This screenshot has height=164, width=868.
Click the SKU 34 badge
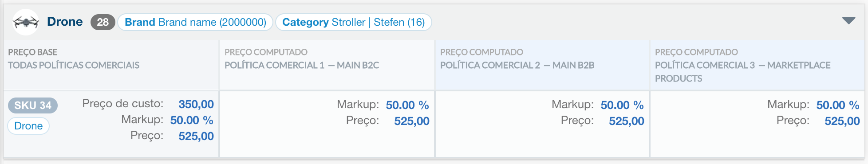click(x=33, y=105)
